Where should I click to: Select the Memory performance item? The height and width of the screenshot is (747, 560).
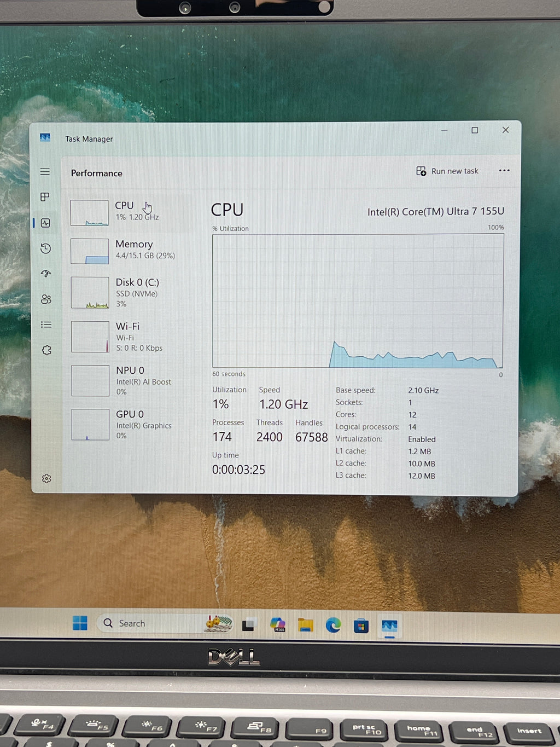[131, 251]
